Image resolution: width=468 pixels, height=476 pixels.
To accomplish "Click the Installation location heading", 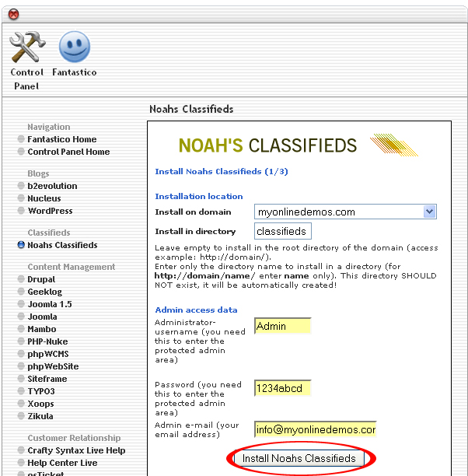I will point(199,197).
